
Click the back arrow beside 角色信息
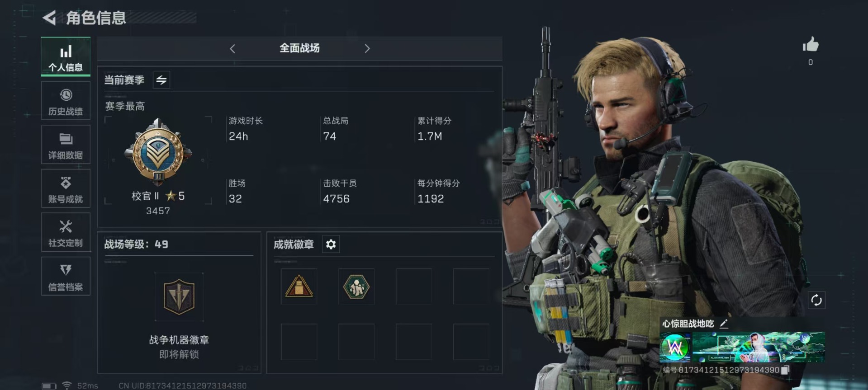pyautogui.click(x=49, y=18)
